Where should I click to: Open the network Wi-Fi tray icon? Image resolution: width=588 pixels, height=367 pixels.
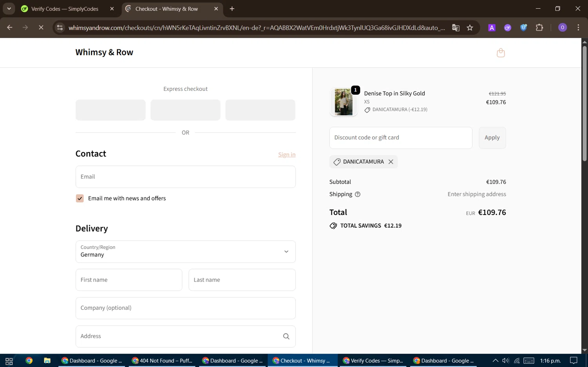(x=517, y=361)
